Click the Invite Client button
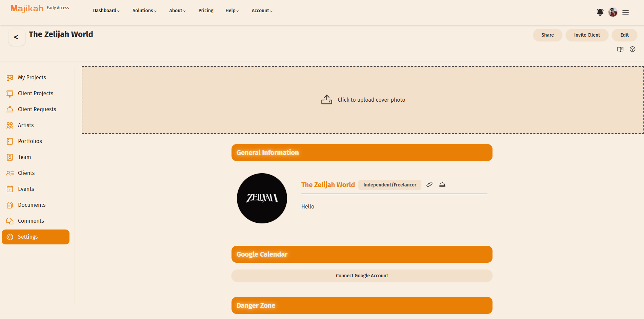 (587, 35)
